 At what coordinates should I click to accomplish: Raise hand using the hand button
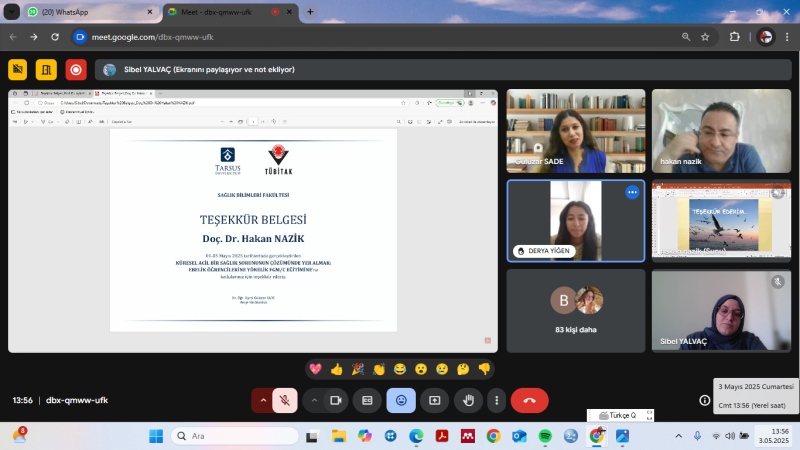pos(468,401)
